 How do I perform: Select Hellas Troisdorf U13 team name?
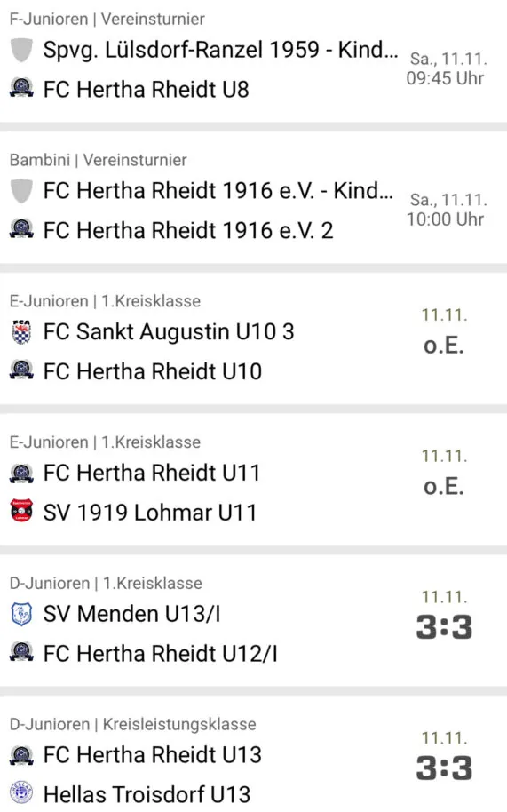pos(147,794)
